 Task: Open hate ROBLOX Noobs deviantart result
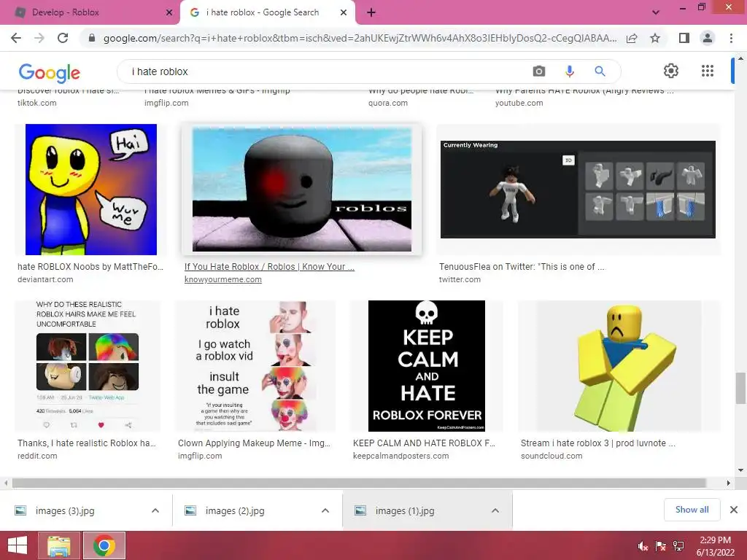[x=90, y=267]
